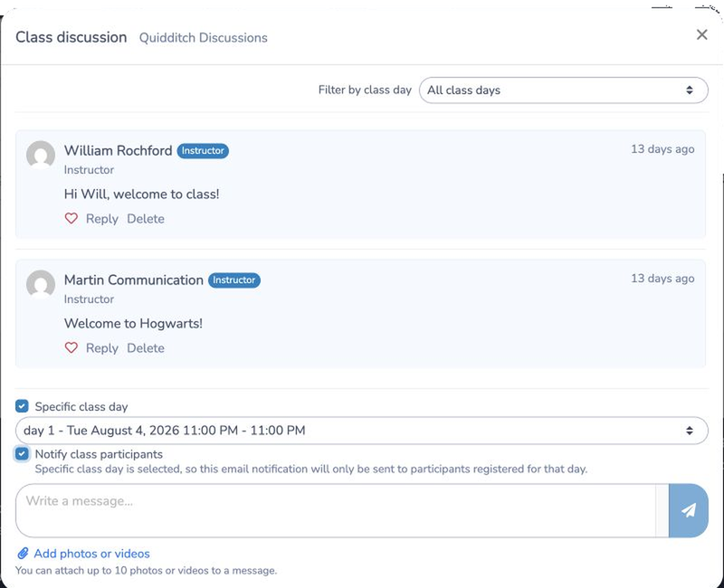Delete the Welcome to Hogwarts message
This screenshot has width=724, height=588.
[146, 347]
